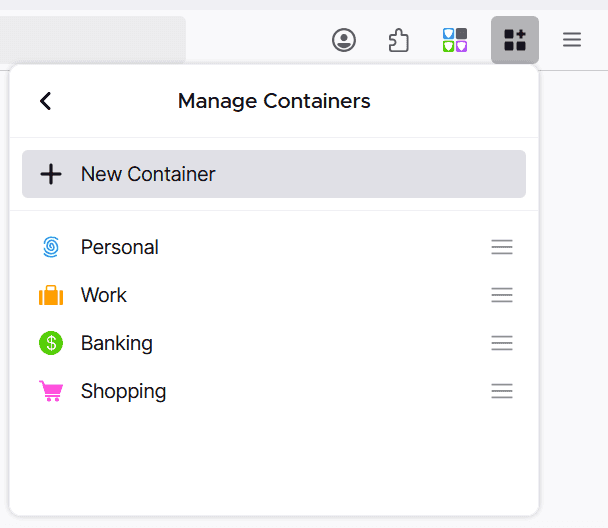This screenshot has height=528, width=608.
Task: Open the Extensions puzzle piece icon
Action: tap(399, 40)
